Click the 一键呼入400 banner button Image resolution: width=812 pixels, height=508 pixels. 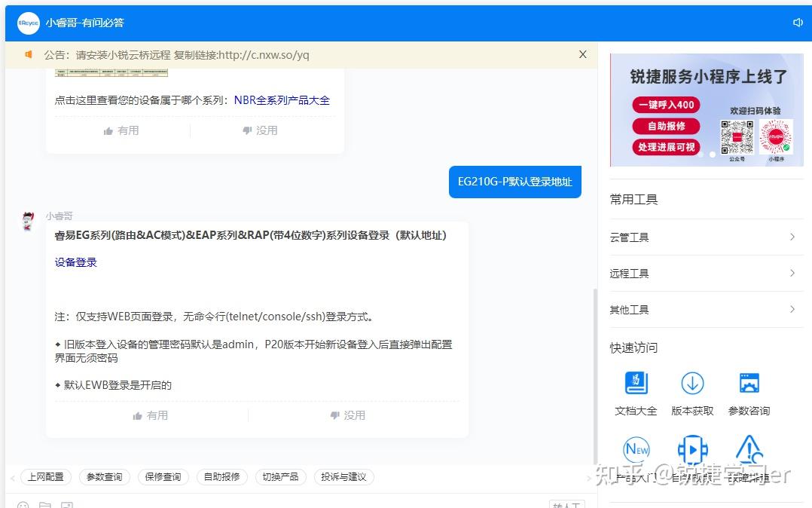(666, 105)
